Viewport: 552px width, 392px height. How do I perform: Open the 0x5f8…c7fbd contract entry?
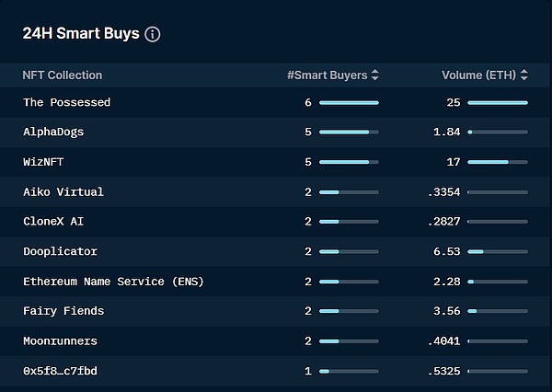click(x=60, y=371)
